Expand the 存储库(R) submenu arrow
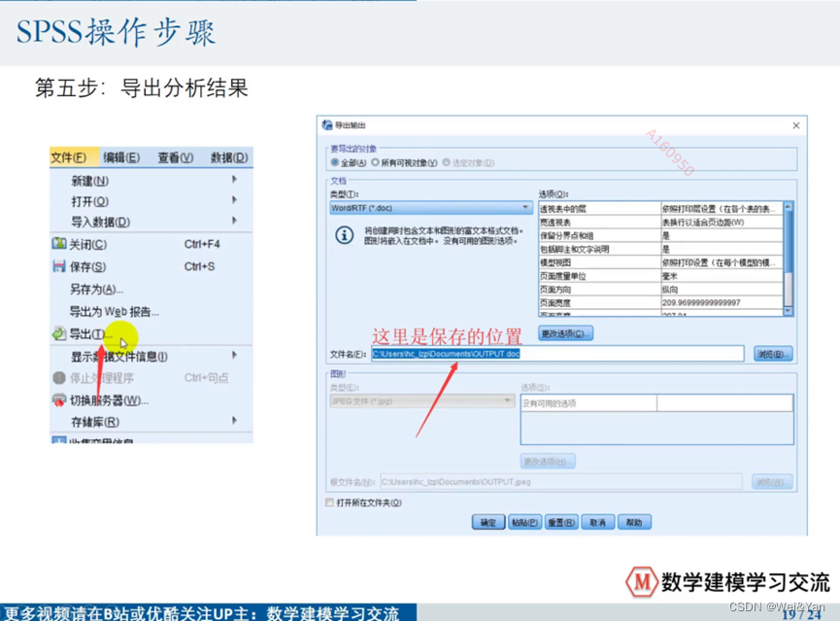Screen dimensions: 840x621 [x=234, y=421]
